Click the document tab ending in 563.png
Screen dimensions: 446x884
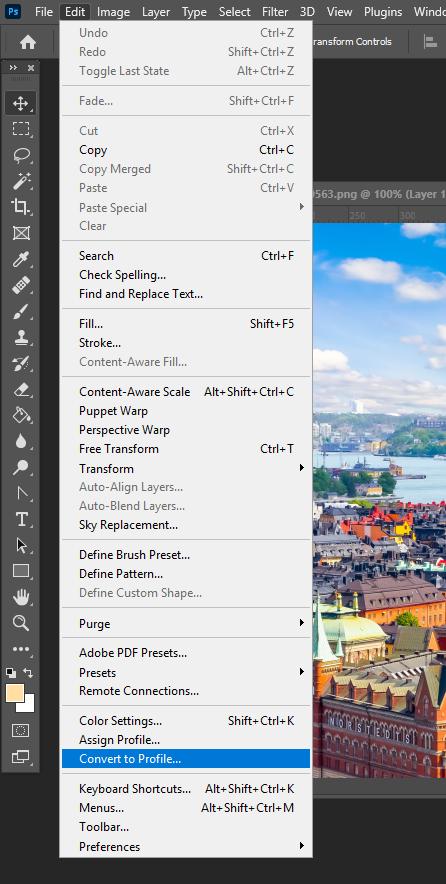point(379,194)
